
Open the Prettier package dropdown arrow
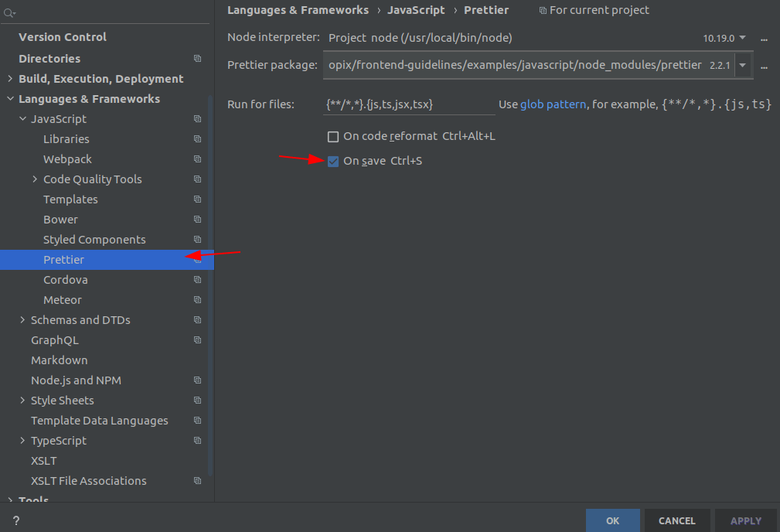(x=743, y=66)
